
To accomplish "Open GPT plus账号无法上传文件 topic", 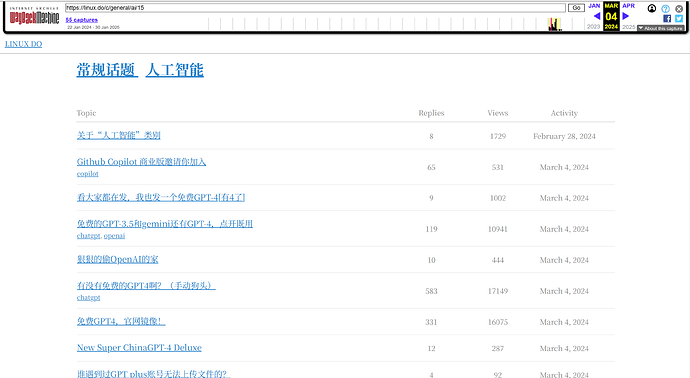I will click(153, 374).
